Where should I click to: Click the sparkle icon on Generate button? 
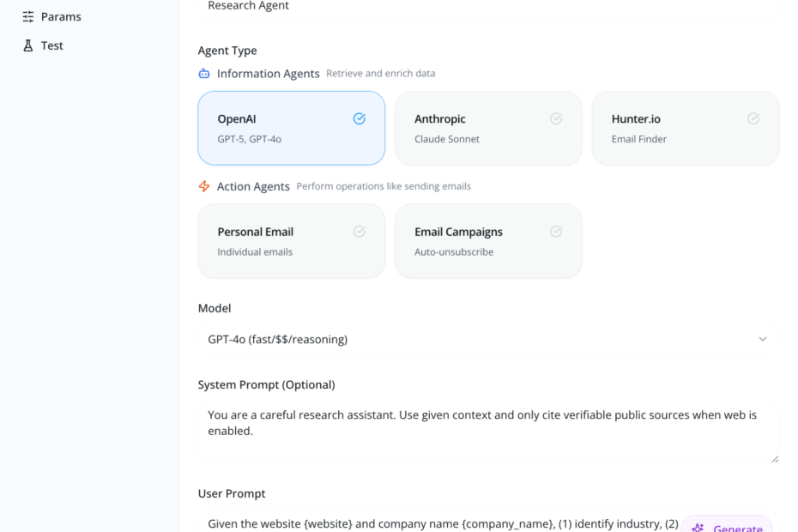point(698,529)
